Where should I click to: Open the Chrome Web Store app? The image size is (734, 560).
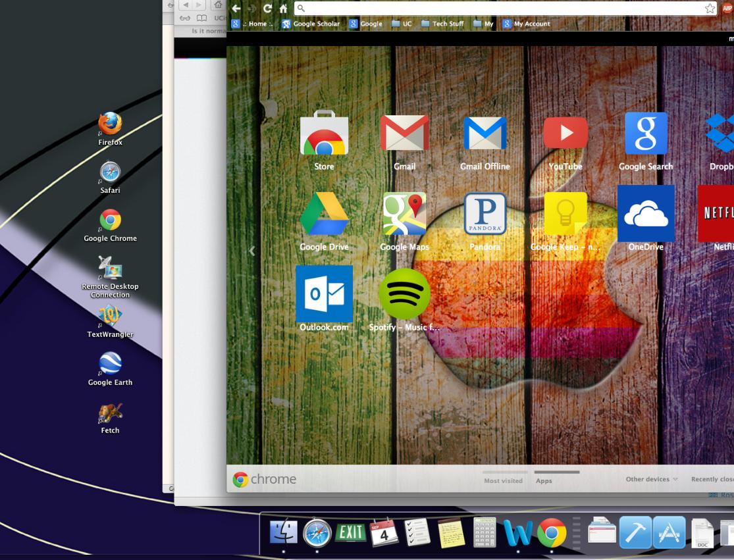324,134
